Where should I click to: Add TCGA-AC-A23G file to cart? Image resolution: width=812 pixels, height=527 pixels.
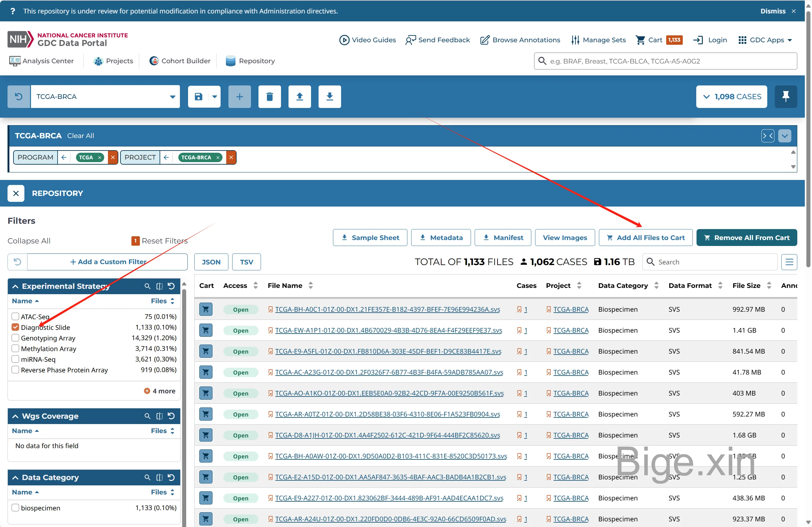pos(206,372)
